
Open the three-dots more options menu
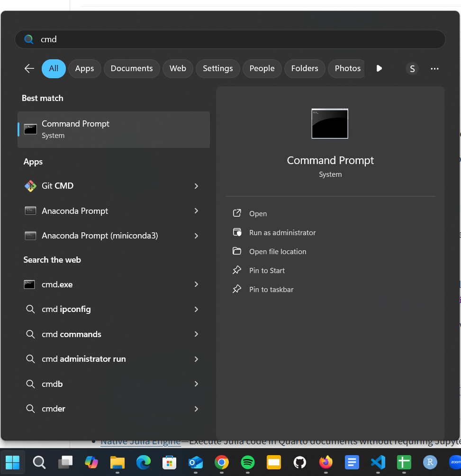point(434,69)
